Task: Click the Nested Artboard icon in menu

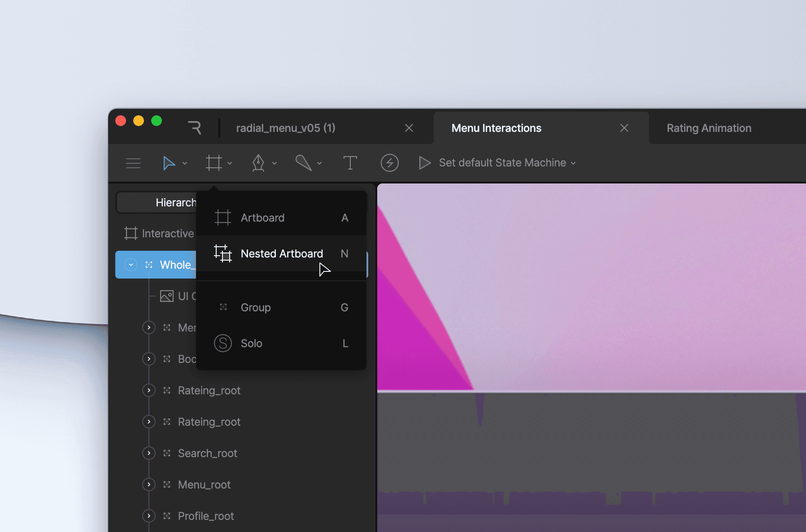Action: [223, 253]
